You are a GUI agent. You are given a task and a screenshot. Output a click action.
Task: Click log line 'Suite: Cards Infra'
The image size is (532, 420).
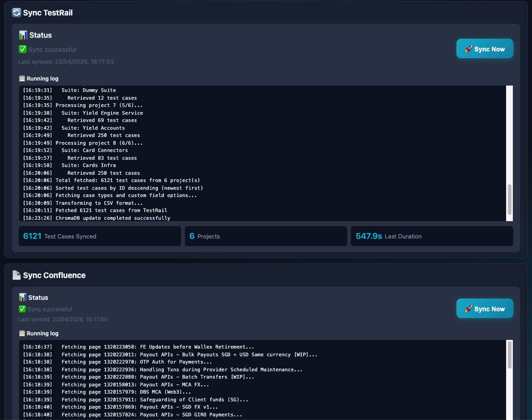(x=70, y=165)
